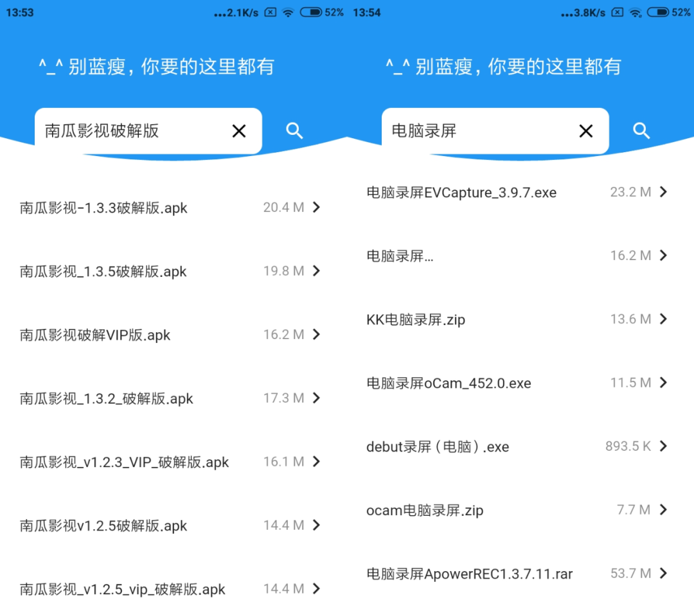Select file 南瓜影视_v1.2.3_VIP_破解版.apk

pos(125,462)
